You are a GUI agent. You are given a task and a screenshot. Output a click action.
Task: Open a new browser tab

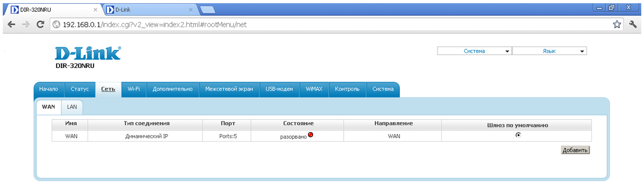(x=207, y=9)
